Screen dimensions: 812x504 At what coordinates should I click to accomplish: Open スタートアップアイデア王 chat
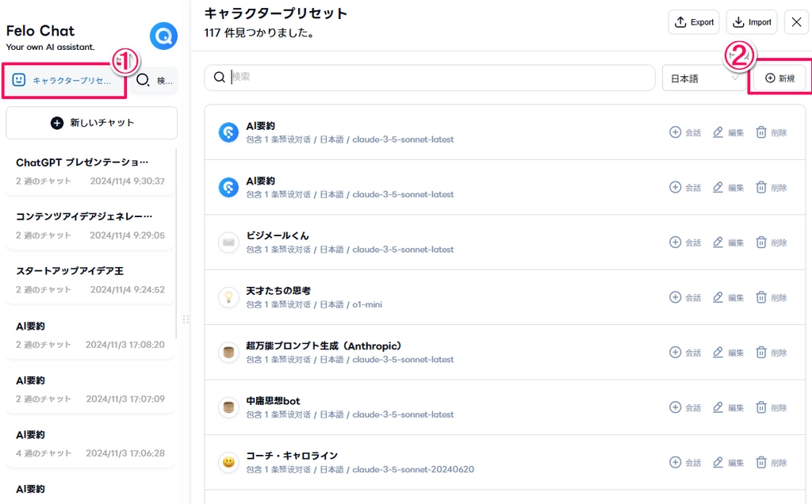[x=90, y=280]
